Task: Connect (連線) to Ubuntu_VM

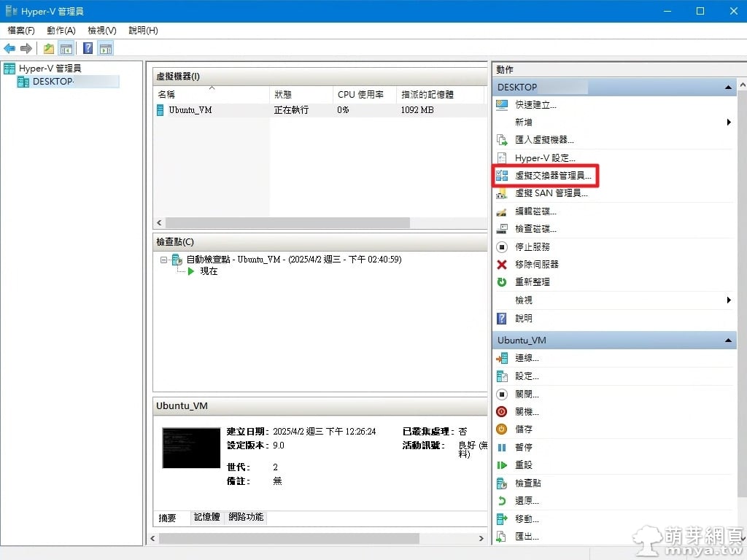Action: coord(526,358)
